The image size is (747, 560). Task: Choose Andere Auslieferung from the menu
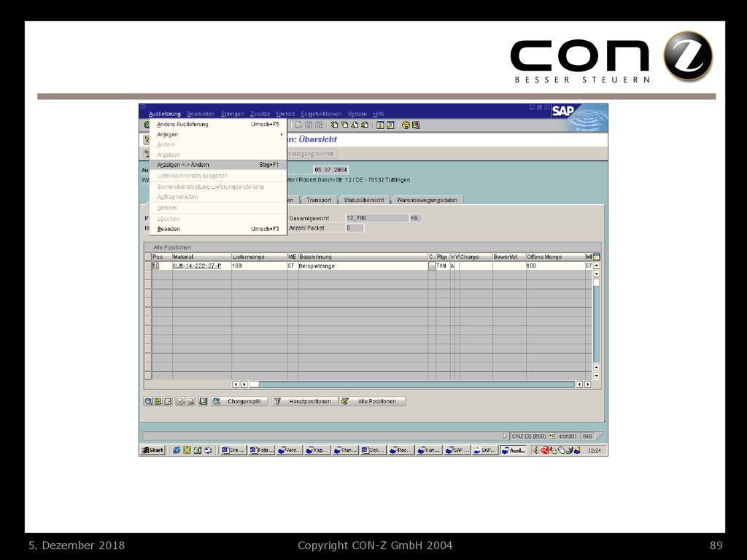click(x=219, y=124)
